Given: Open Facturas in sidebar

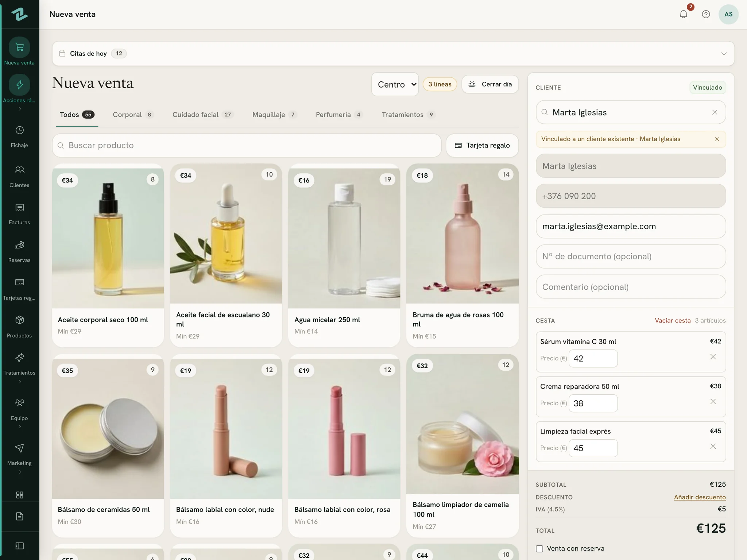Looking at the screenshot, I should tap(19, 214).
